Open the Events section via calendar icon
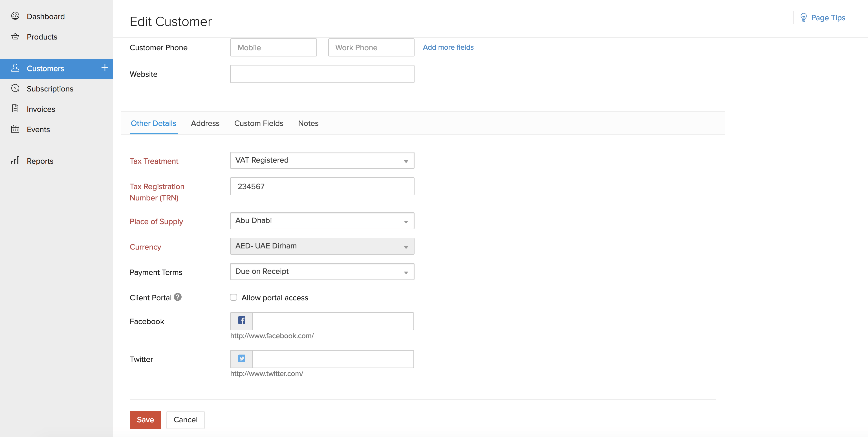Image resolution: width=868 pixels, height=437 pixels. coord(16,129)
